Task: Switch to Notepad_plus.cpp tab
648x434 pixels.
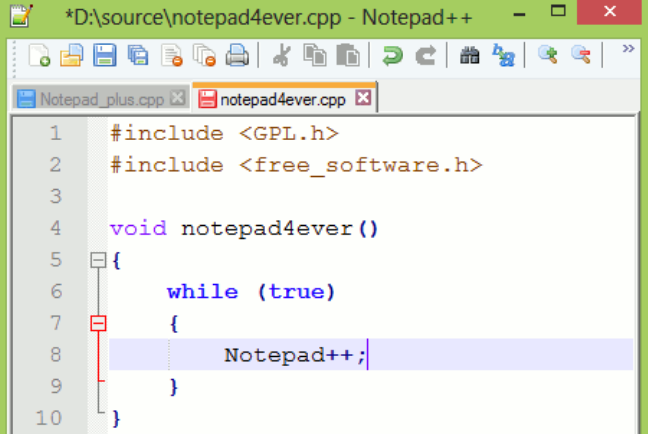Action: 101,99
